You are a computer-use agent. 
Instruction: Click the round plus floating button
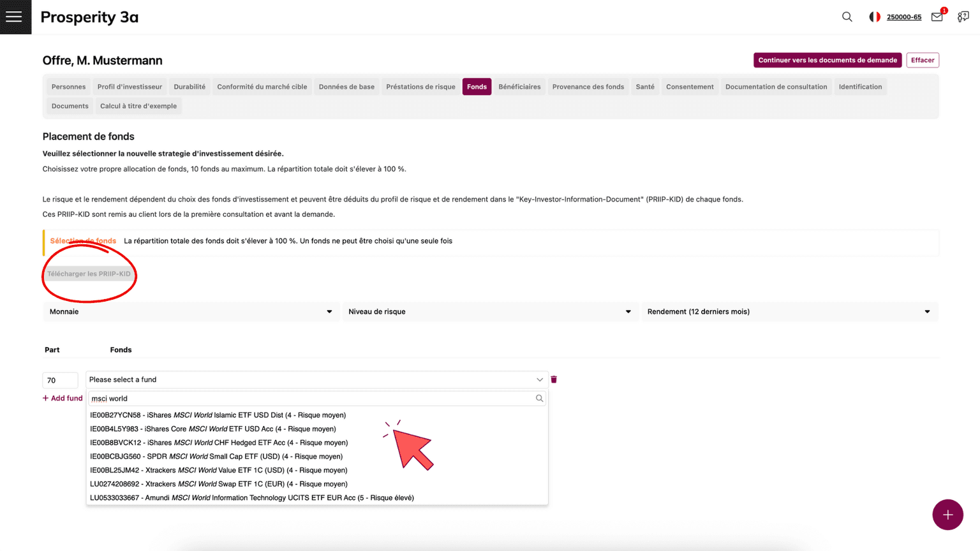pos(947,515)
